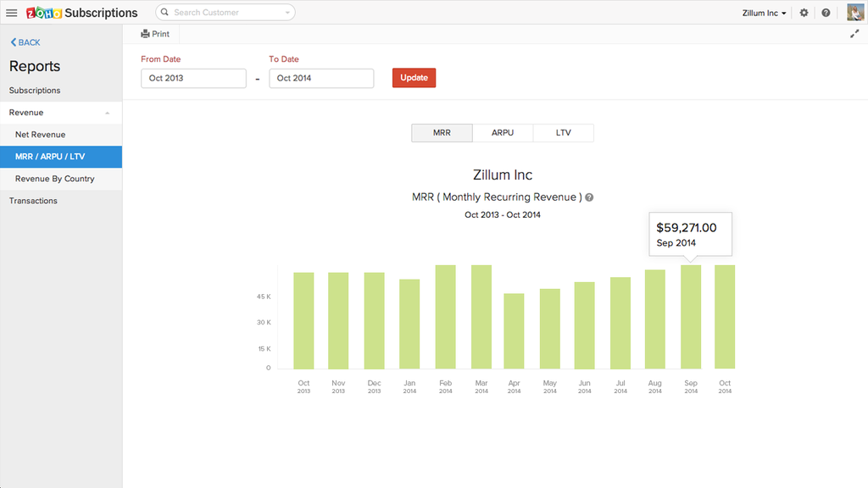Open the settings gear menu
Image resolution: width=868 pixels, height=488 pixels.
804,12
